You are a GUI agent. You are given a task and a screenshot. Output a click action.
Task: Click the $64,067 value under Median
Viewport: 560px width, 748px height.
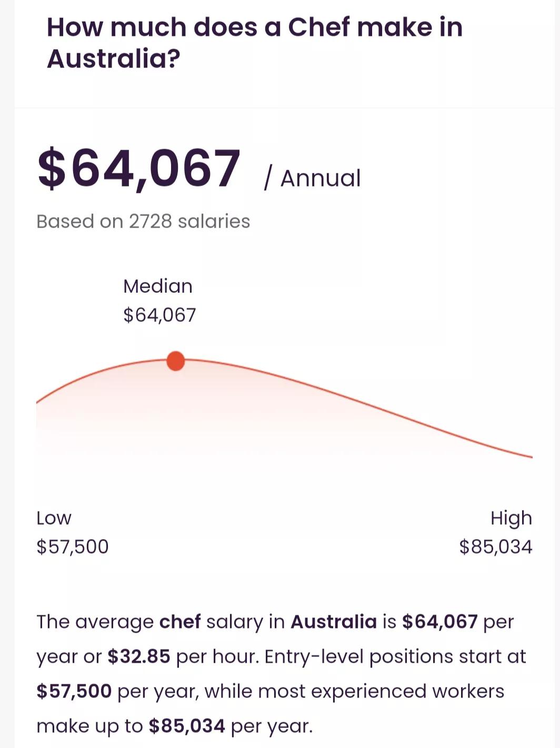point(159,315)
